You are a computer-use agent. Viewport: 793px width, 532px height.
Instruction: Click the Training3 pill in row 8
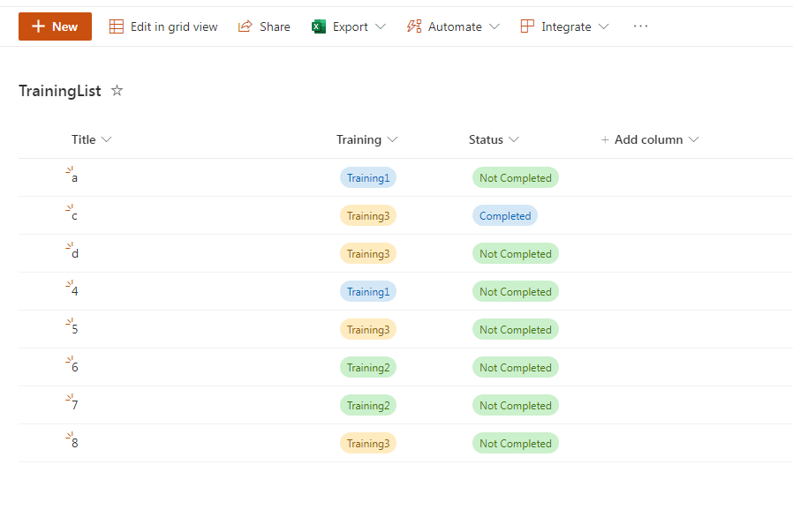click(368, 443)
